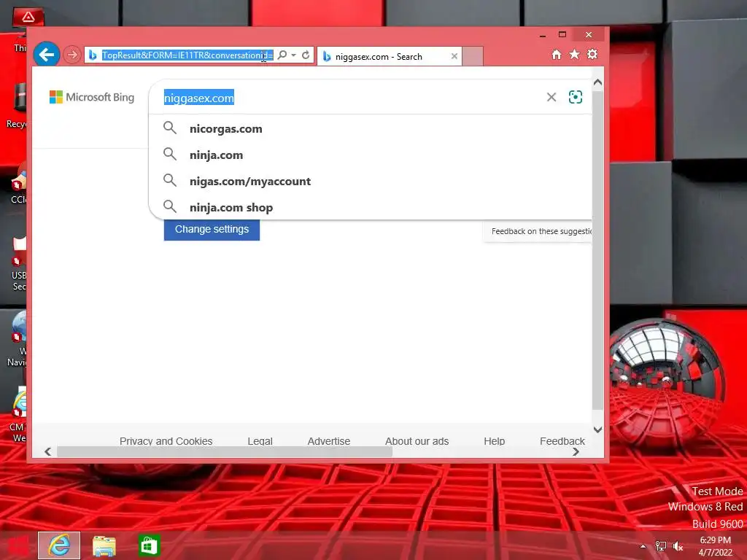Click the Microsoft Bing logo

[x=92, y=97]
